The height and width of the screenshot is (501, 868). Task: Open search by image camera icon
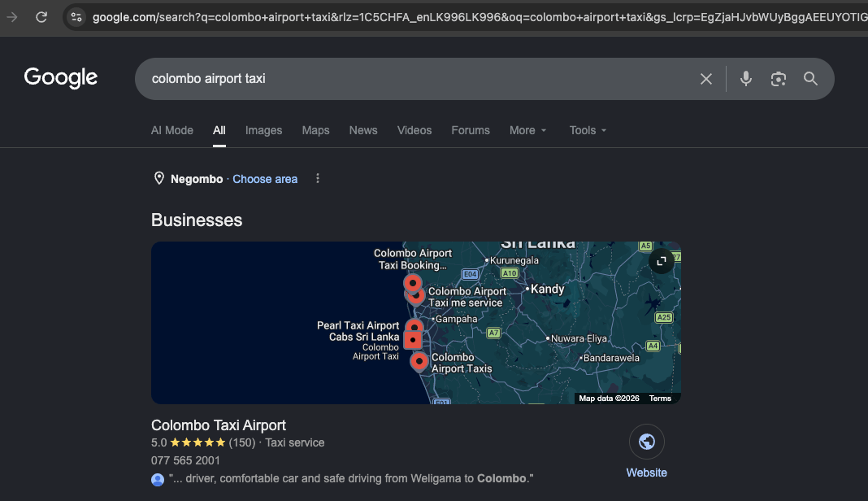(x=779, y=79)
